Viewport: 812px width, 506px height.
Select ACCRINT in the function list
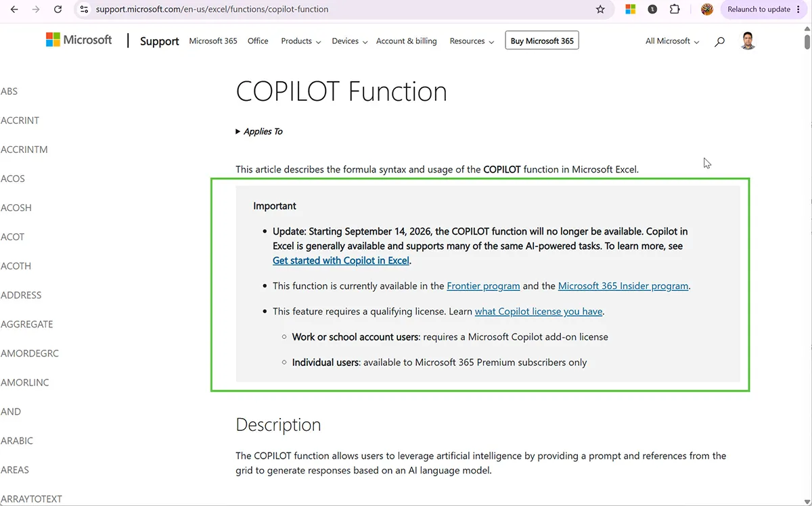pos(20,120)
